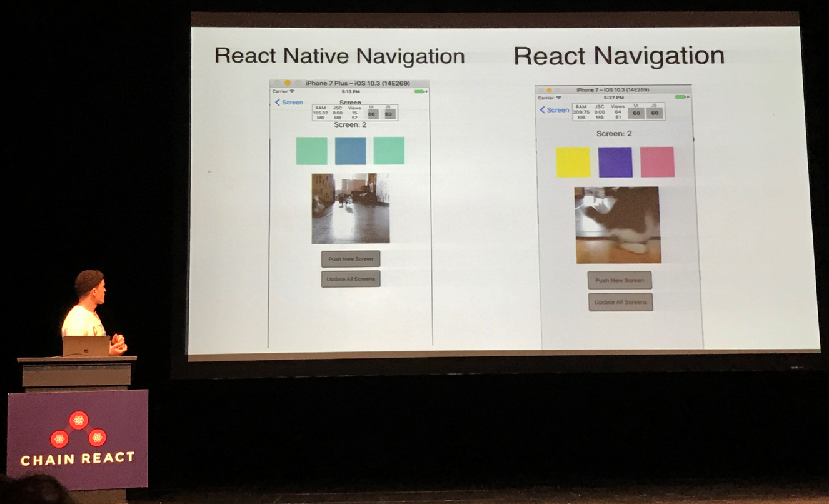Update All Screens in React Navigation demo
829x504 pixels.
[621, 302]
